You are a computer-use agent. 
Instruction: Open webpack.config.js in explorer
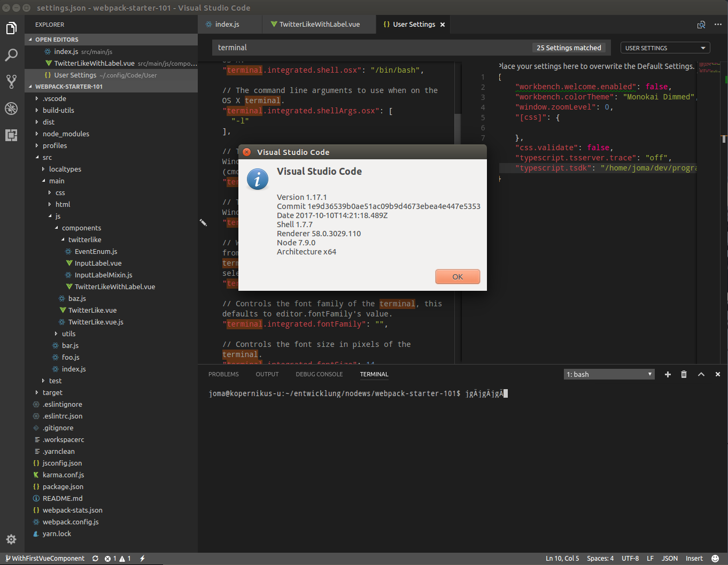coord(111,522)
